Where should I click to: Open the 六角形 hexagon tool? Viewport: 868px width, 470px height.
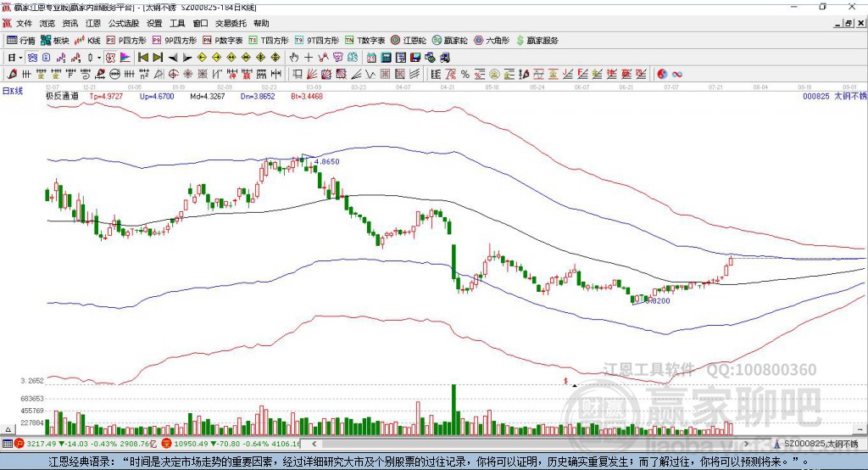[492, 40]
